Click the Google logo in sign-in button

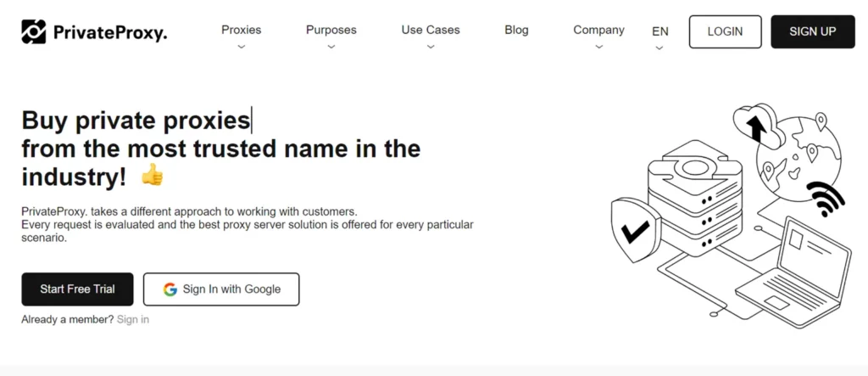[x=170, y=289]
